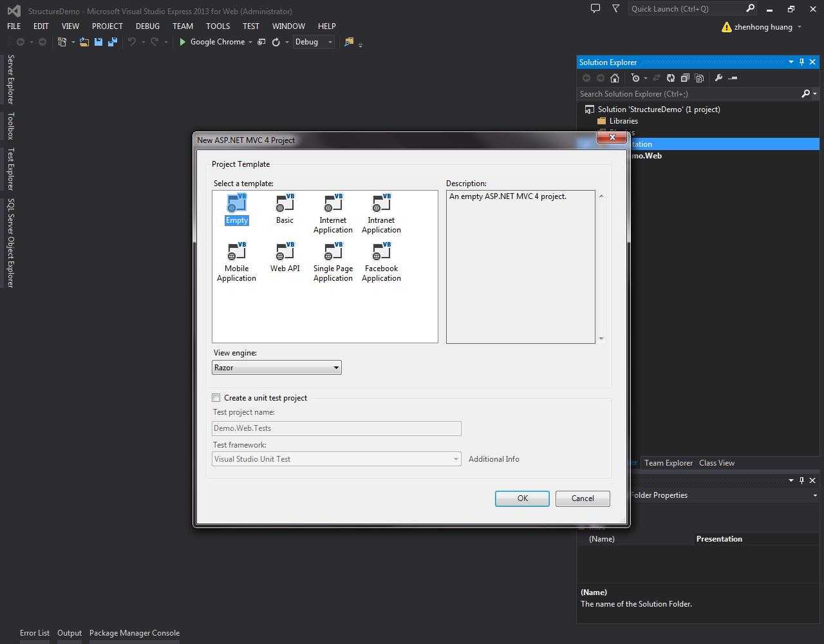This screenshot has width=824, height=644.
Task: Open the PROJECT menu
Action: click(x=107, y=26)
